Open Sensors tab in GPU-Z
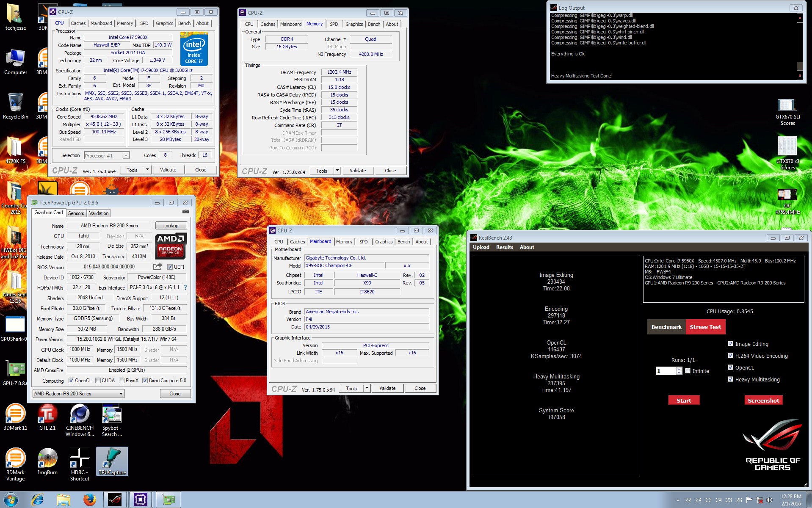 pyautogui.click(x=76, y=213)
